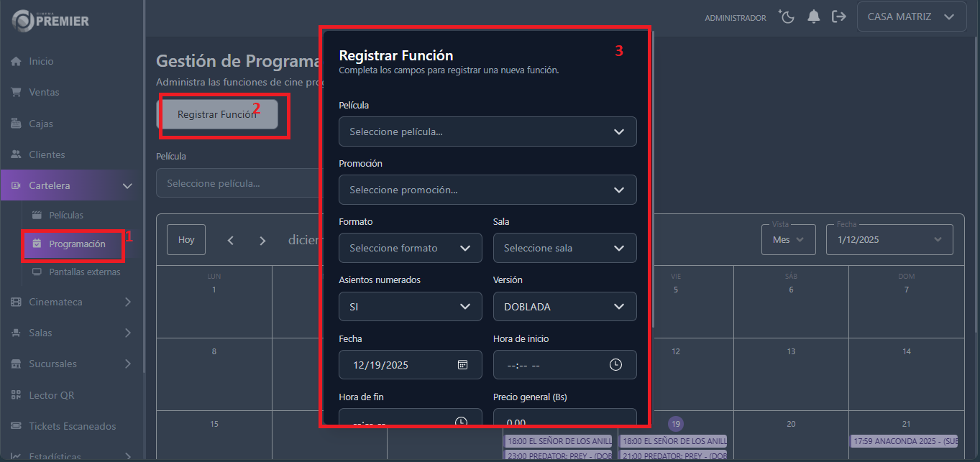Open Lector QR from sidebar
The height and width of the screenshot is (462, 980).
click(x=51, y=395)
